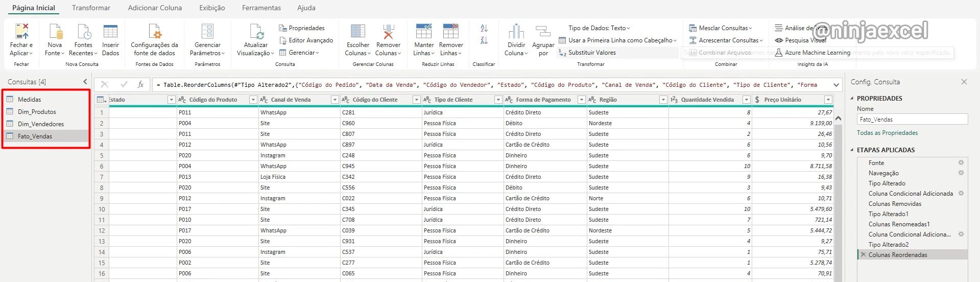Open filter dropdown for Canal de Venda
980x282 pixels.
334,100
